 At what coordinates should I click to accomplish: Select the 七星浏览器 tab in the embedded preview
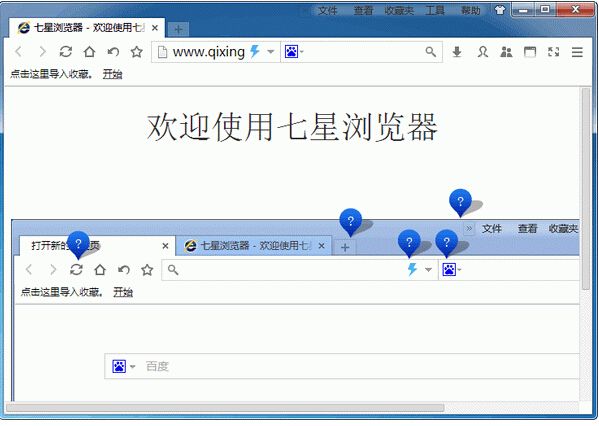[x=254, y=246]
